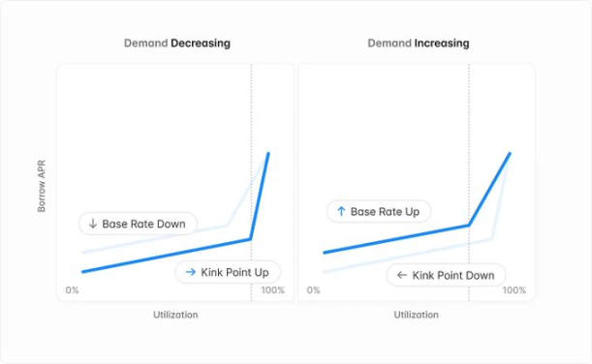Click the Borrow APR axis label

pos(41,186)
